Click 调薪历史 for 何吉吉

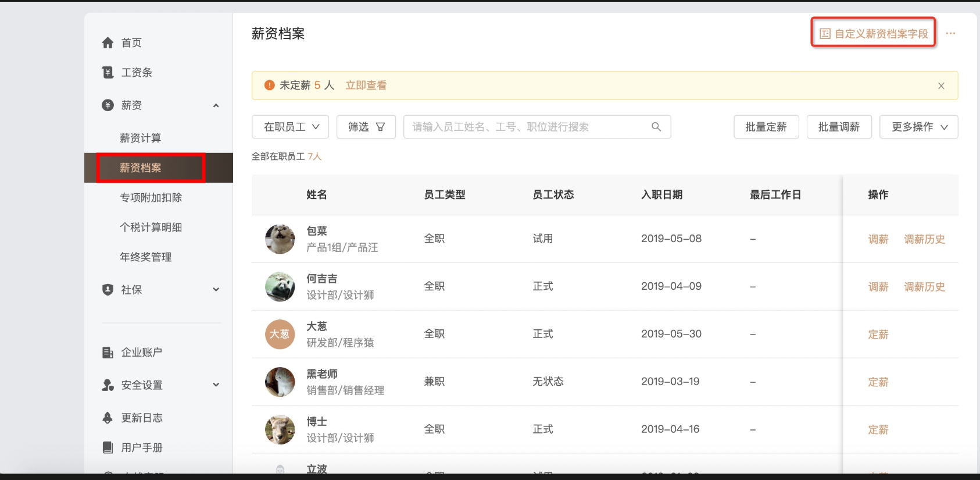coord(924,287)
